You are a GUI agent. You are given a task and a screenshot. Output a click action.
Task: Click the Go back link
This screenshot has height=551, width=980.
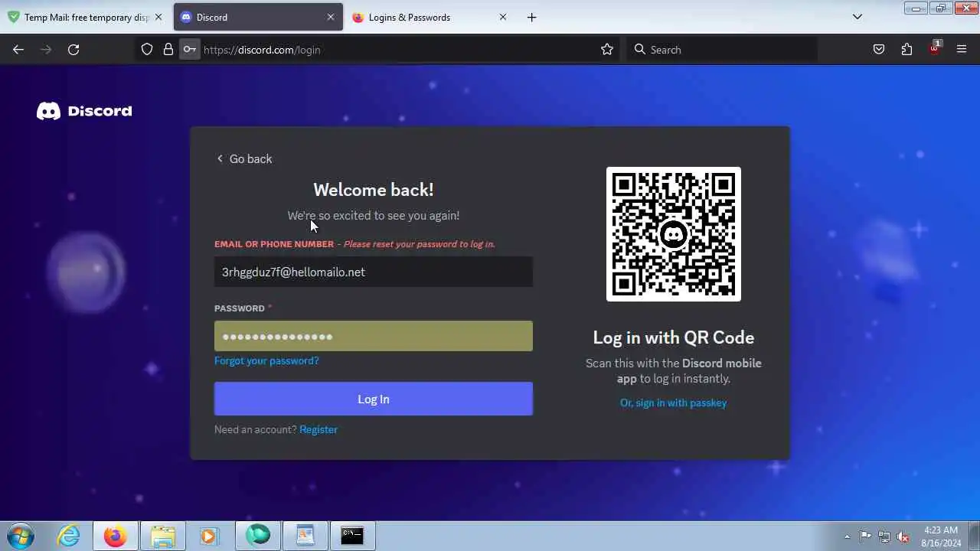point(244,158)
